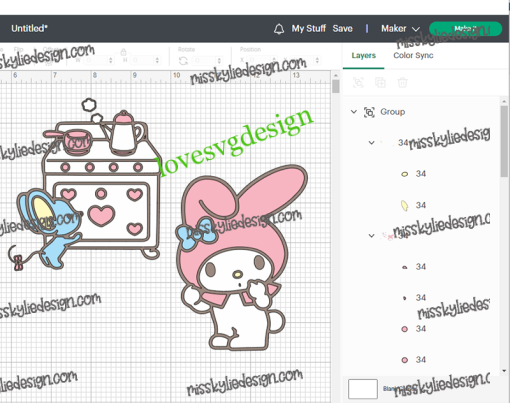Open My Stuff in the header

309,29
